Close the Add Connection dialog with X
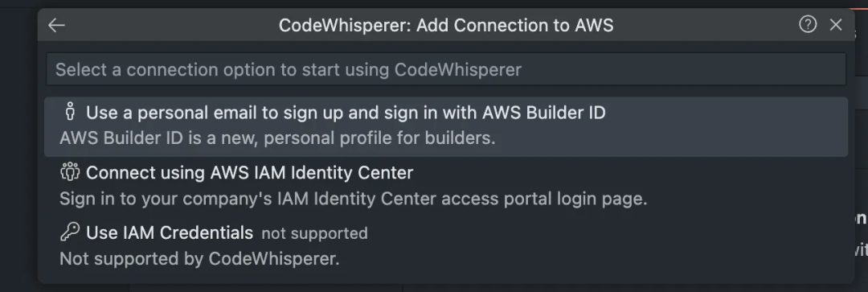The height and width of the screenshot is (292, 868). 836,25
